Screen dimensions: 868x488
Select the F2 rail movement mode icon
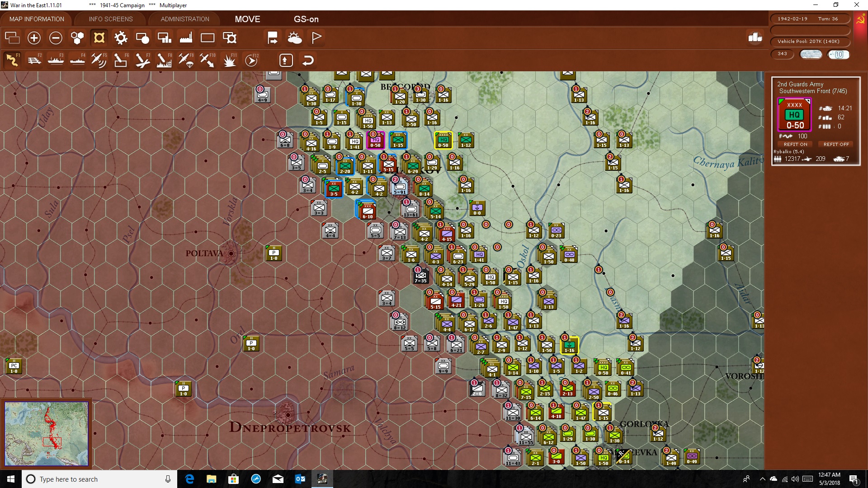34,60
